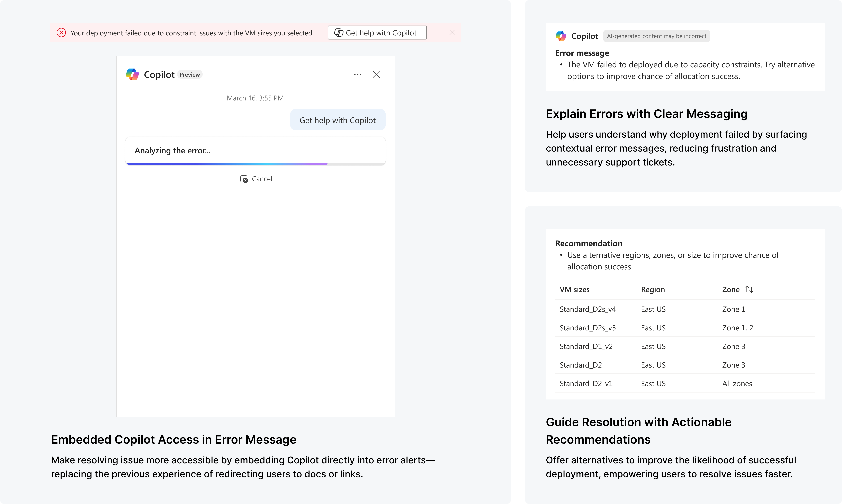Cancel the error analysis
Screen dimensions: 842x504
point(256,179)
